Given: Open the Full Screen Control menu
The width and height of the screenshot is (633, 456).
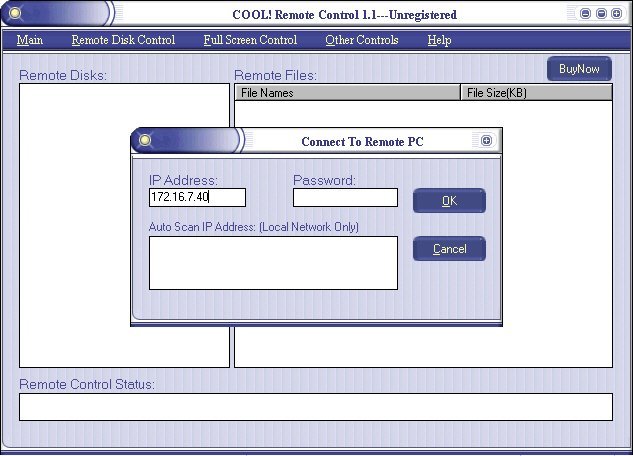Looking at the screenshot, I should [250, 40].
